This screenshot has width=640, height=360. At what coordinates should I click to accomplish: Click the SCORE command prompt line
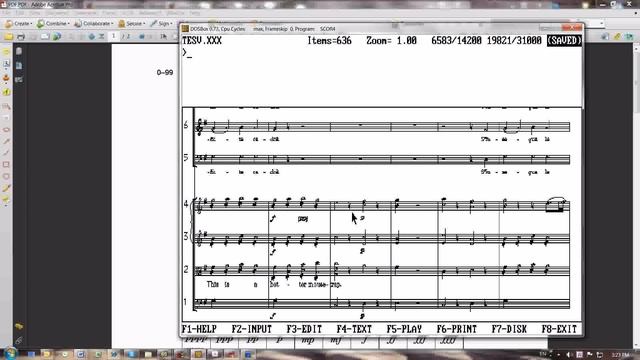pos(382,53)
